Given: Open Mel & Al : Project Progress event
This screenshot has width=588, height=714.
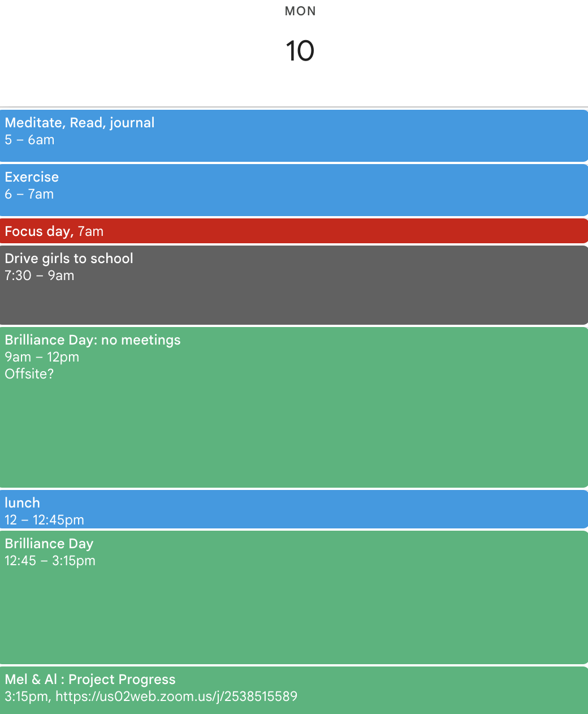Looking at the screenshot, I should [x=90, y=679].
